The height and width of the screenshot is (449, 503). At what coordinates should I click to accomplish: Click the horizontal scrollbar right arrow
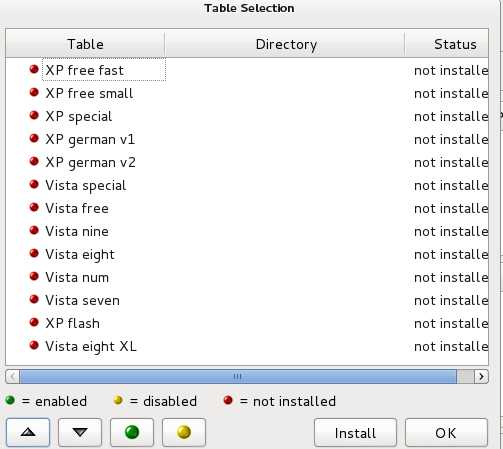481,376
